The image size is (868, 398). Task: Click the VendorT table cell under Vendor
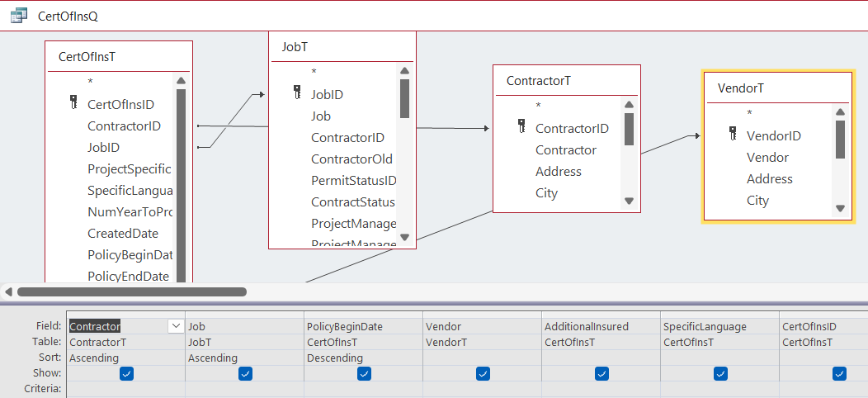point(482,343)
